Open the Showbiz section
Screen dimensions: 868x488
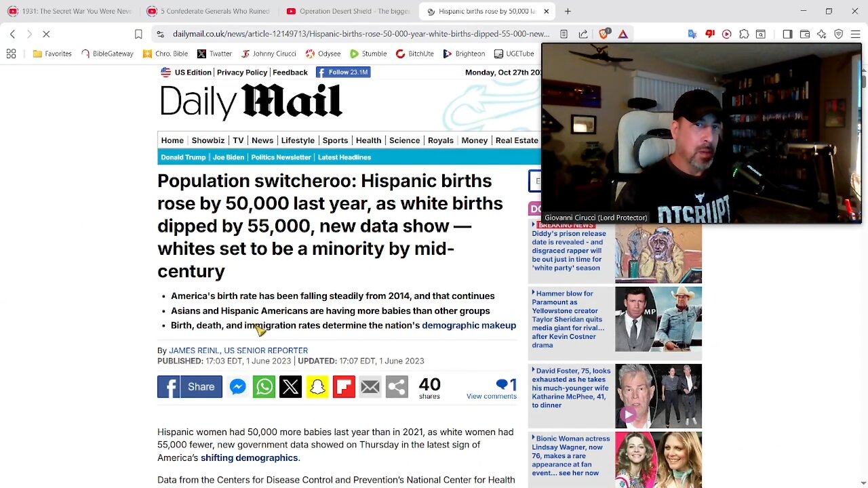coord(208,140)
